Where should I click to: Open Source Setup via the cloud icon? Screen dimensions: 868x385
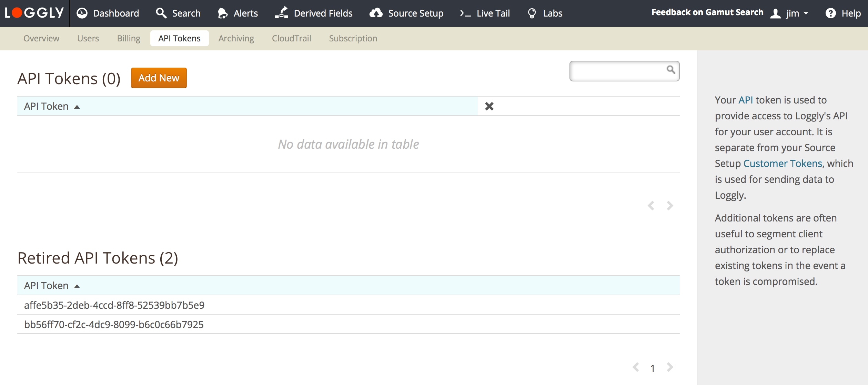point(376,13)
